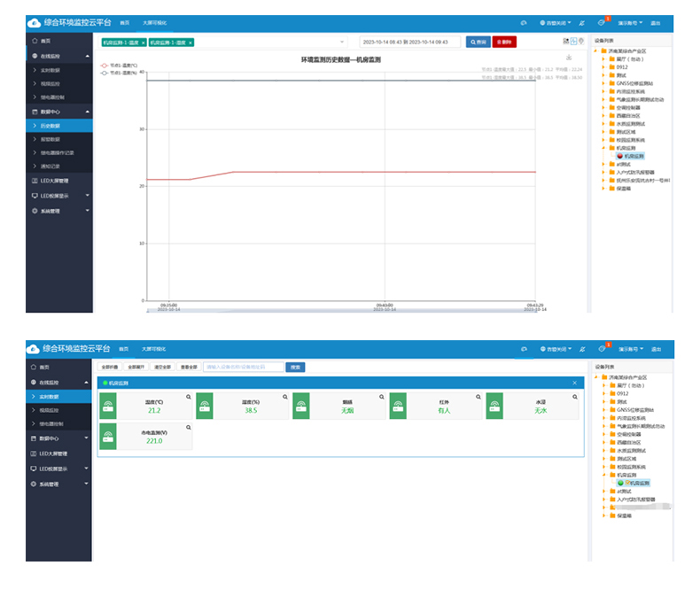Click the magnifier icon on the 烟感 card
700x589 pixels.
click(x=381, y=398)
